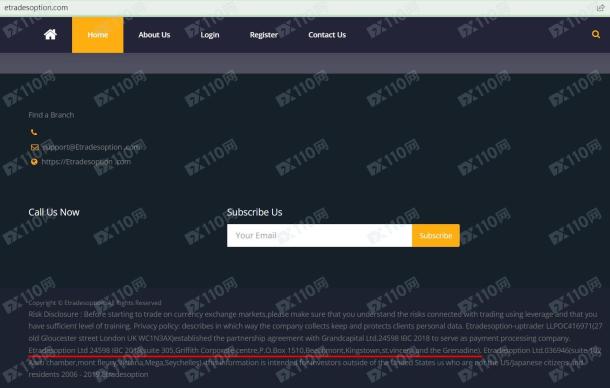Click the underlined Etradesoption Ltd 24598 IBC text
Image resolution: width=610 pixels, height=388 pixels.
255,351
